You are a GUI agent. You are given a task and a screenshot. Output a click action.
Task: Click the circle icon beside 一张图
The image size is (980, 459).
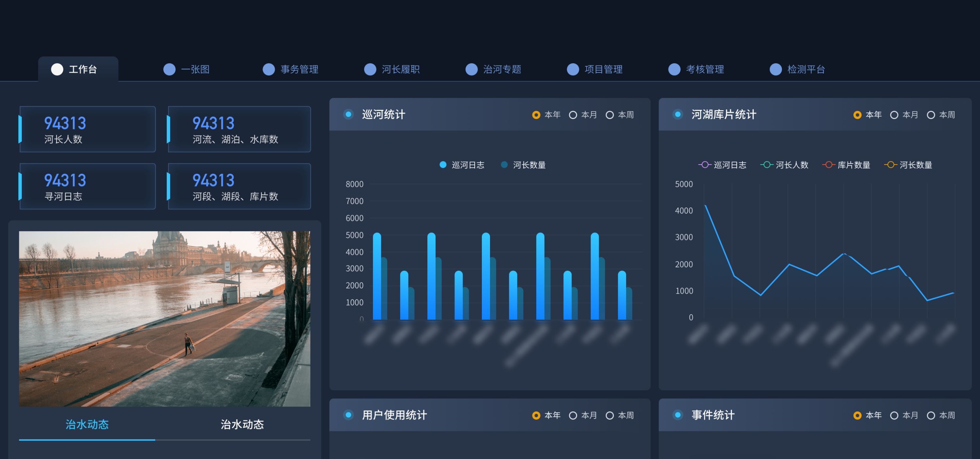coord(169,69)
